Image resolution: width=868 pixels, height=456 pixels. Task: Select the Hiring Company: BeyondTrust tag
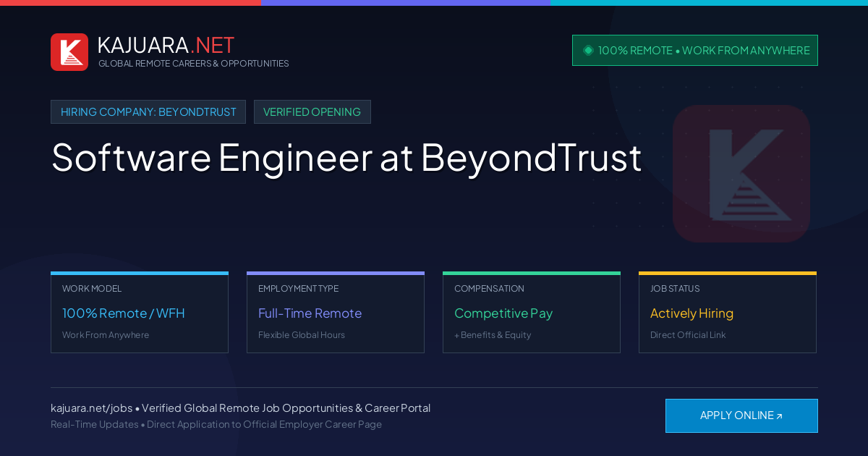pyautogui.click(x=148, y=112)
